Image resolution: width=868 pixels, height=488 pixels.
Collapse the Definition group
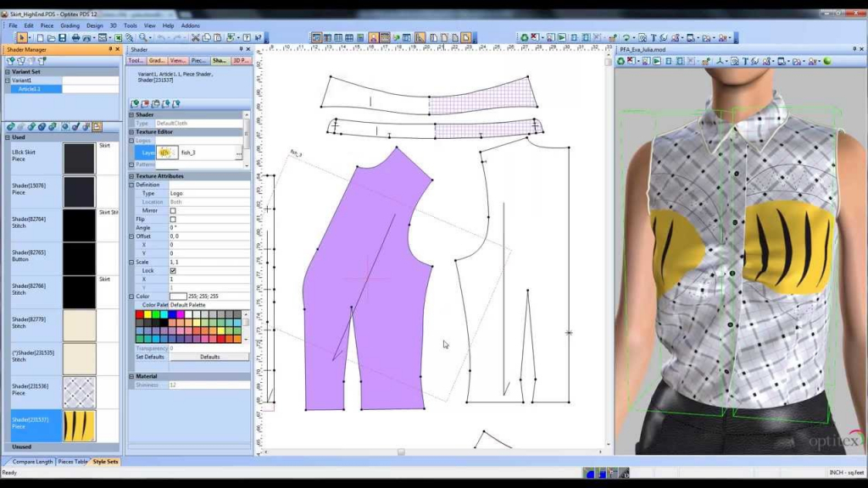(x=131, y=185)
